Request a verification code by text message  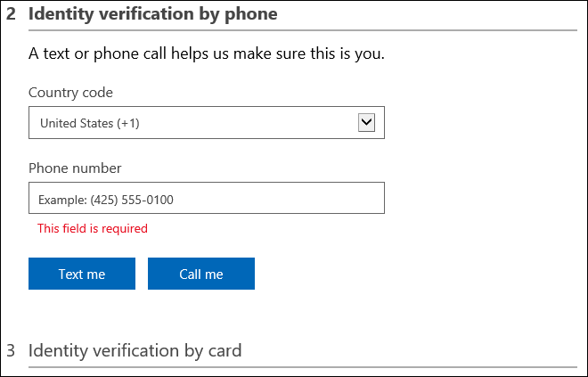[82, 274]
